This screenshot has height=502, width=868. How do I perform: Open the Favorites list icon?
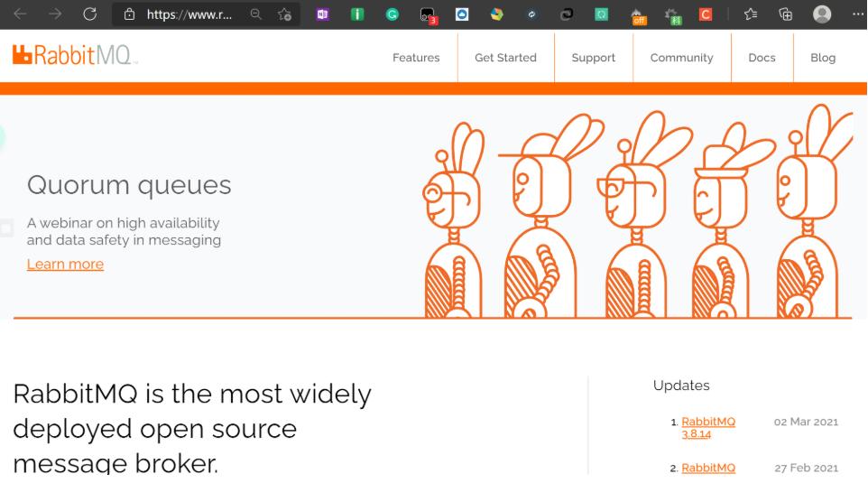coord(750,14)
